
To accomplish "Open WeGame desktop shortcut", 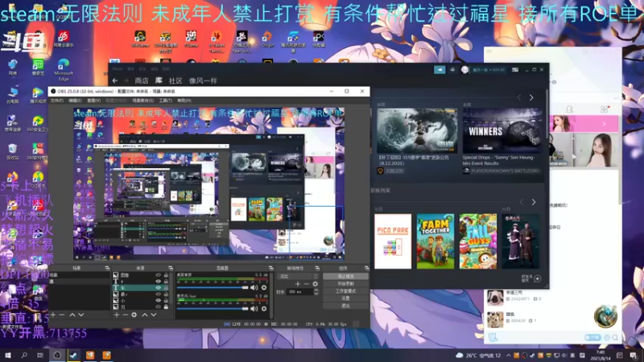I will (140, 39).
